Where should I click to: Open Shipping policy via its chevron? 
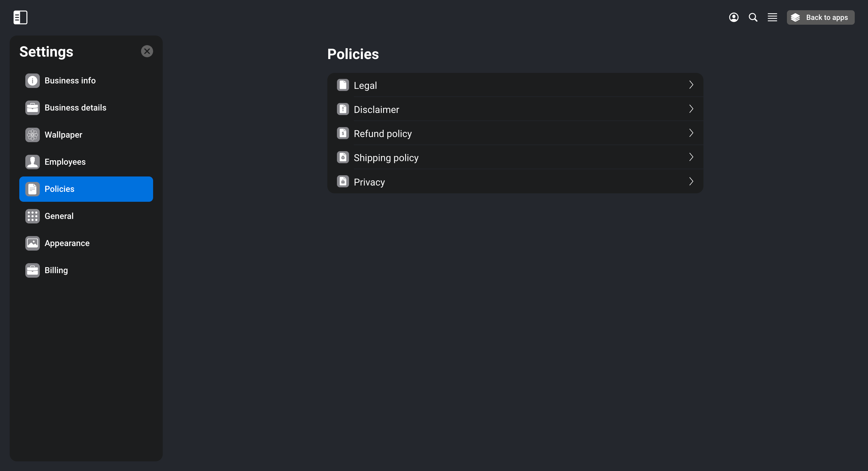tap(691, 157)
